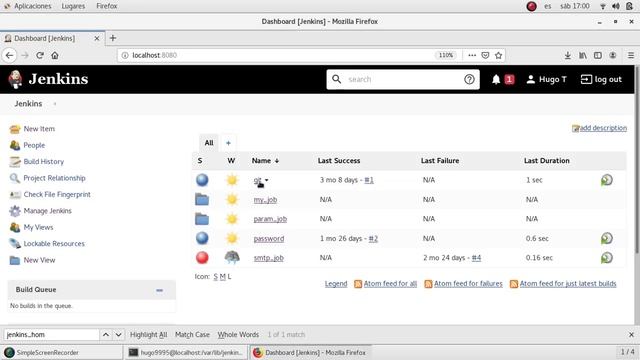640x360 pixels.
Task: Click the find bar text field
Action: (51, 335)
